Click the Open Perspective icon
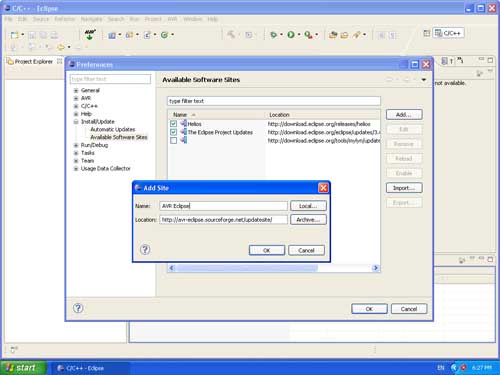The height and width of the screenshot is (375, 500). (426, 33)
